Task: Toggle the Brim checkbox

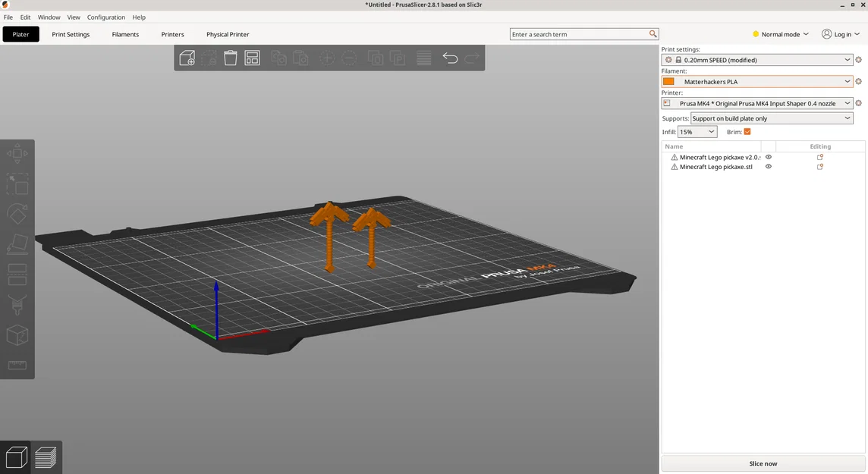Action: point(747,132)
